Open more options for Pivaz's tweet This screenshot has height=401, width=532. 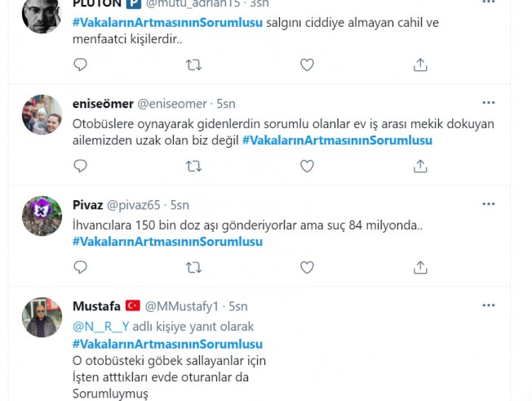[488, 204]
